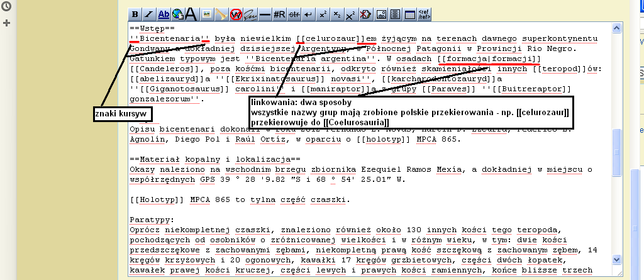644x280 pixels.
Task: Click the nowiki ignore-formatting icon
Action: (236, 14)
